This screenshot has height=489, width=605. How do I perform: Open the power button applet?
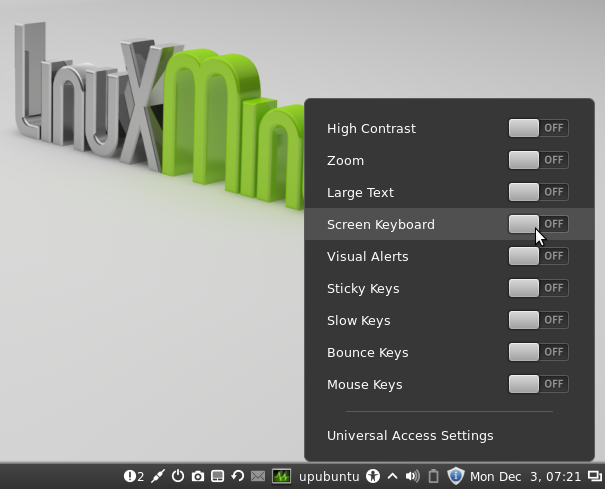pyautogui.click(x=177, y=476)
